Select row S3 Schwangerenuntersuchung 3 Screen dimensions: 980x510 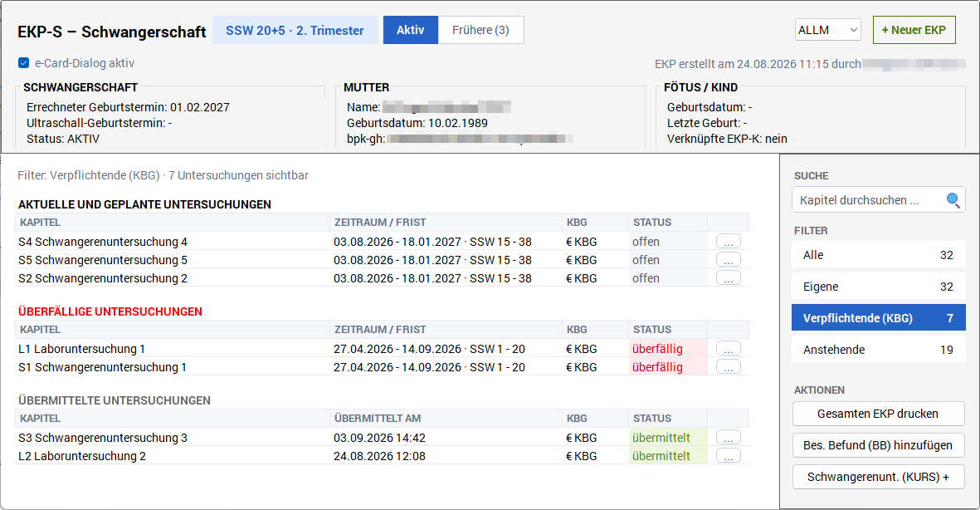click(382, 438)
